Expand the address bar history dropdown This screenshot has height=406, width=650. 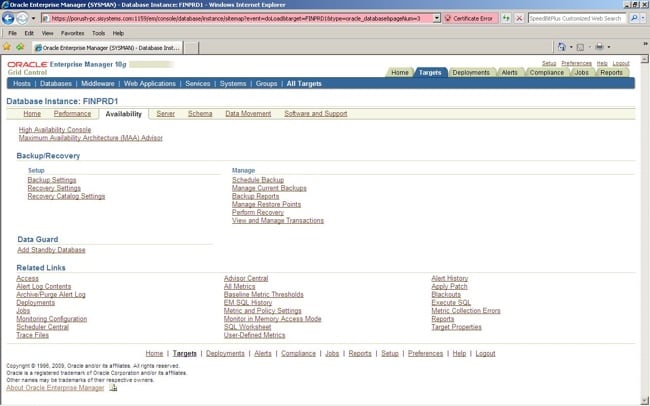(x=437, y=19)
